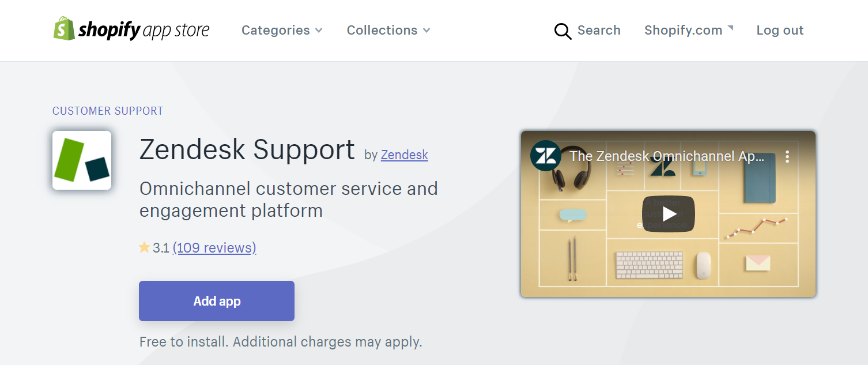
Task: Open the Shopify.com dropdown arrow
Action: 730,28
